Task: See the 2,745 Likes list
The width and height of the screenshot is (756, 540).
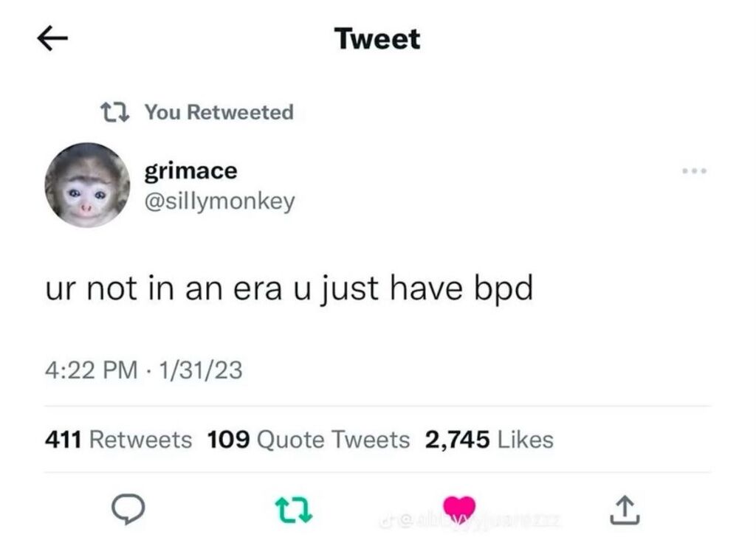Action: tap(489, 440)
